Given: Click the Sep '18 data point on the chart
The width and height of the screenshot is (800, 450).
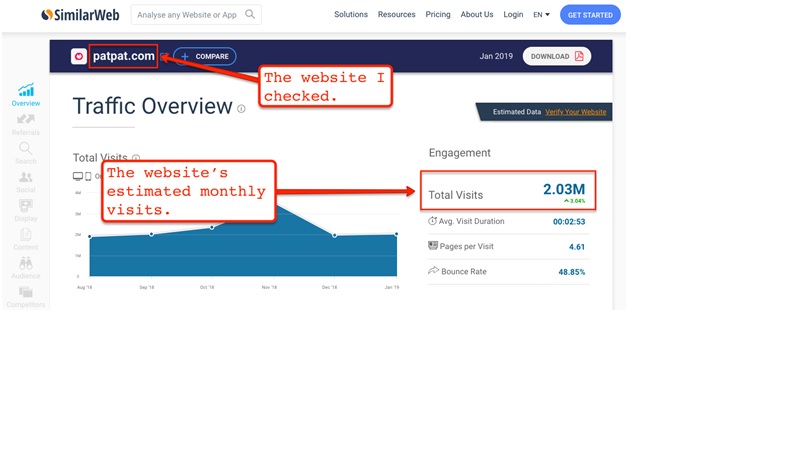Looking at the screenshot, I should (152, 234).
